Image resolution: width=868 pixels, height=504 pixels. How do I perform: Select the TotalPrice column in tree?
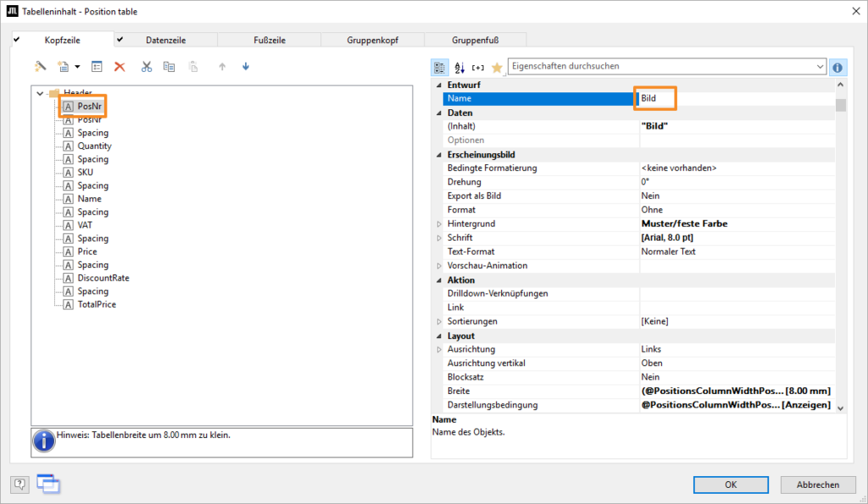coord(97,304)
